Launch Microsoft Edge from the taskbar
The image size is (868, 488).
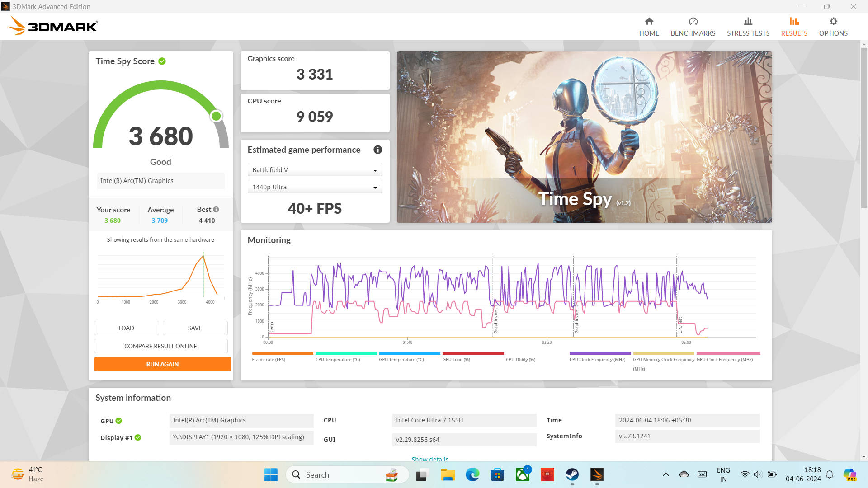(472, 474)
